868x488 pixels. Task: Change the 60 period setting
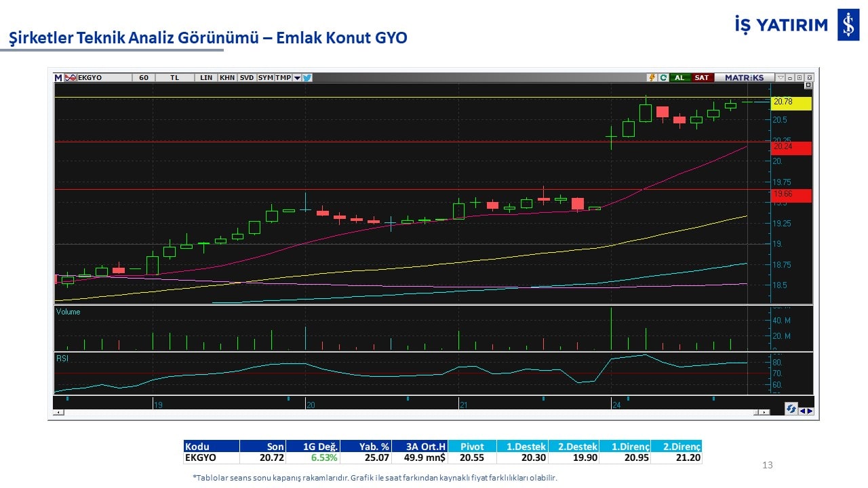(144, 78)
